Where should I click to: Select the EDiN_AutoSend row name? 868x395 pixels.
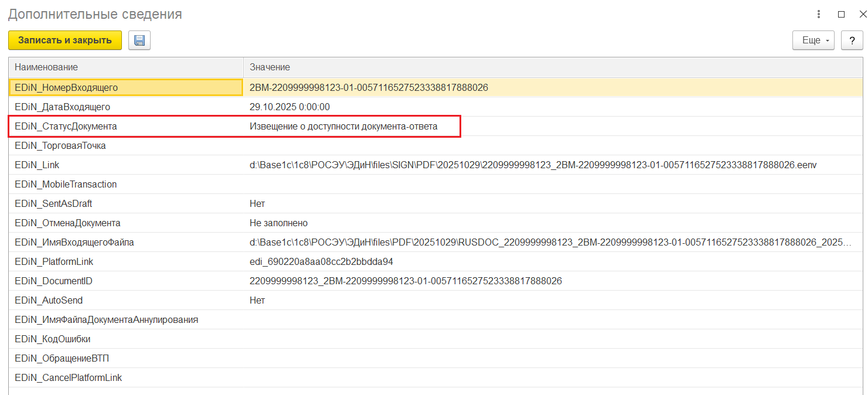(x=49, y=301)
